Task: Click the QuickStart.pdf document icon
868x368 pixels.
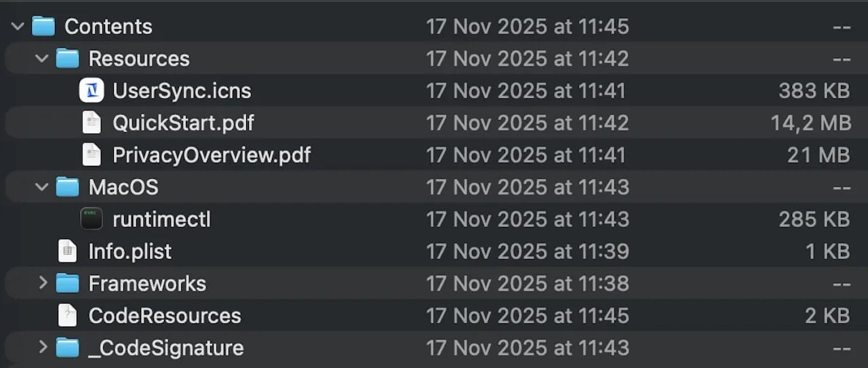Action: click(92, 123)
